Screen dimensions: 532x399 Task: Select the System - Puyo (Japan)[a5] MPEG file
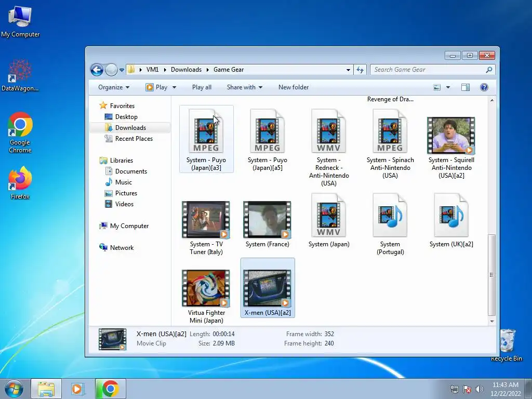268,139
